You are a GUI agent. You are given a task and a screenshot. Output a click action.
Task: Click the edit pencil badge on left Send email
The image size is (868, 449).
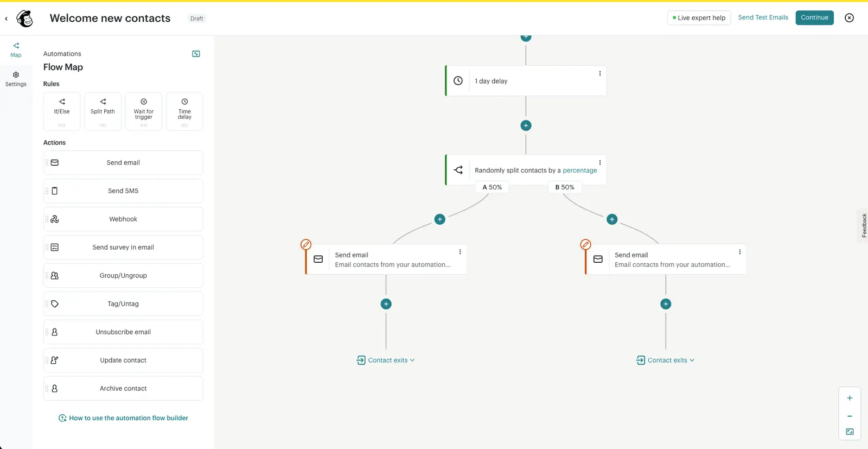(306, 244)
